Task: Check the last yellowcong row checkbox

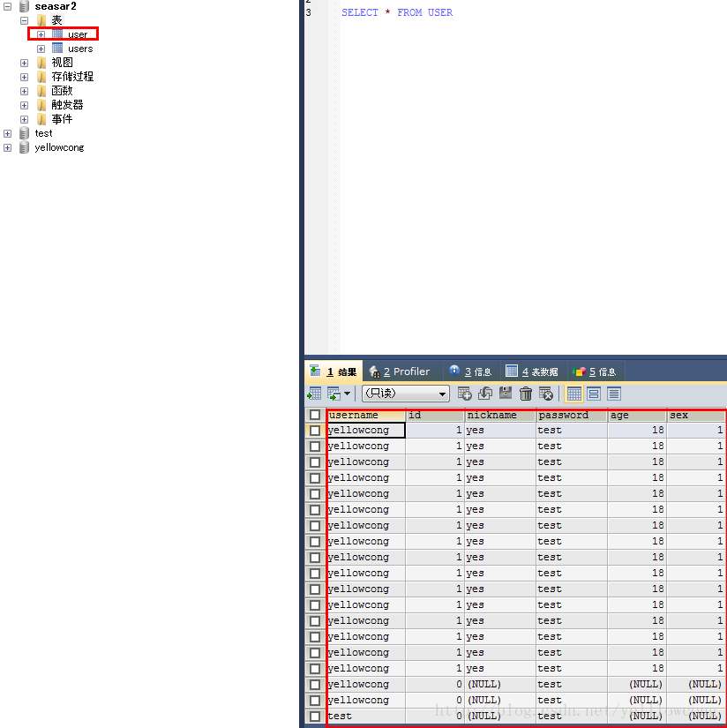Action: pos(315,700)
